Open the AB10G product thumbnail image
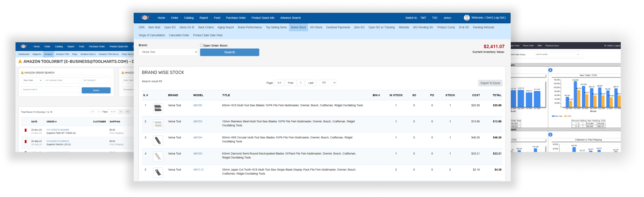Image resolution: width=644 pixels, height=197 pixels. [158, 124]
